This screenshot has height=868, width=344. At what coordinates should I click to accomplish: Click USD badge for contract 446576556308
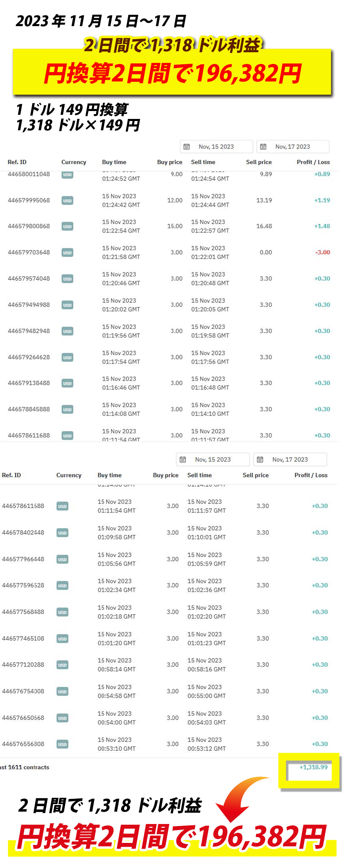coord(62,744)
